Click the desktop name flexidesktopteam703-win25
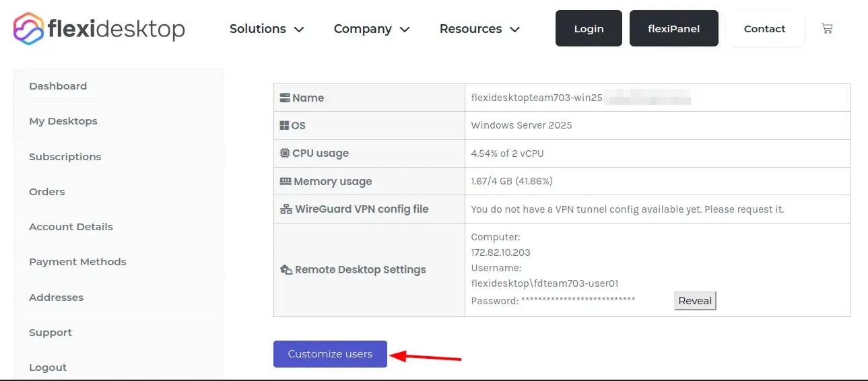The height and width of the screenshot is (381, 868). coord(537,98)
